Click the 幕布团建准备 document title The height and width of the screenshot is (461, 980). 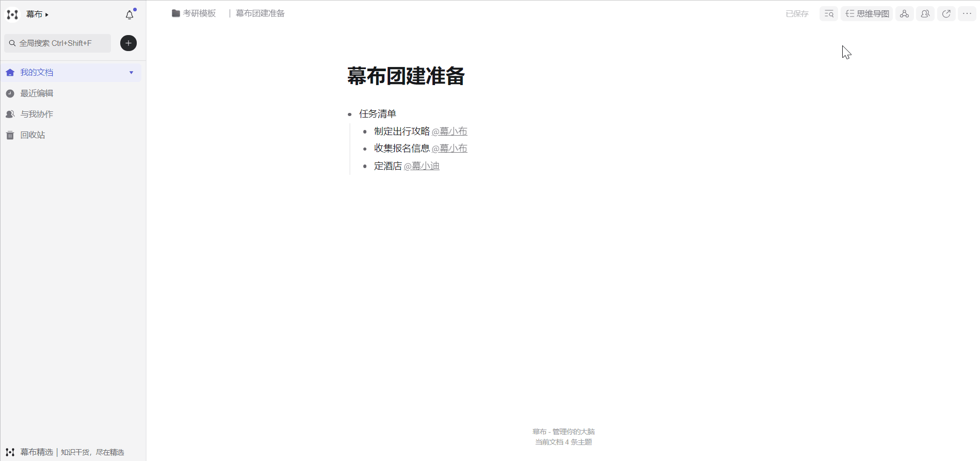click(406, 76)
